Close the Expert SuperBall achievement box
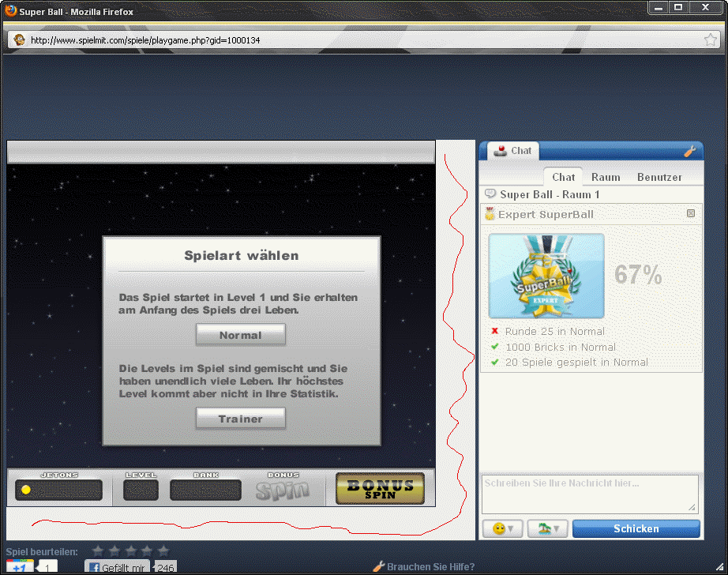The image size is (728, 575). pyautogui.click(x=691, y=213)
